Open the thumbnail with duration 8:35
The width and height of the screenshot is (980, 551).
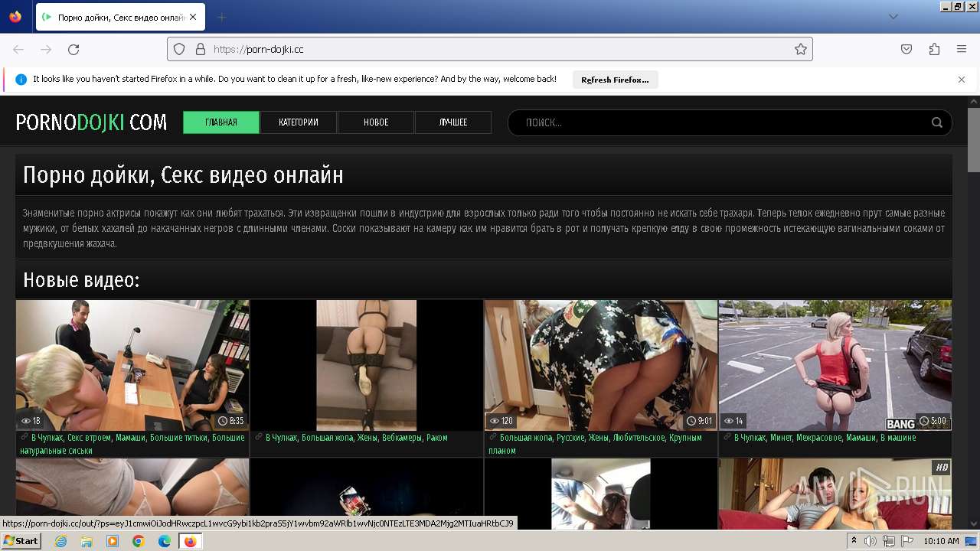pyautogui.click(x=132, y=365)
